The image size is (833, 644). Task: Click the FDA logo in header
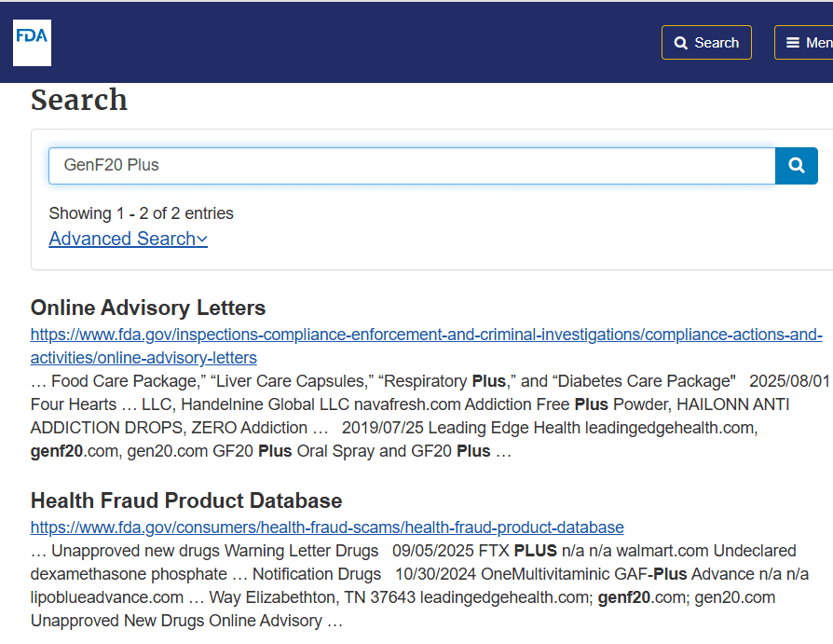(x=32, y=43)
